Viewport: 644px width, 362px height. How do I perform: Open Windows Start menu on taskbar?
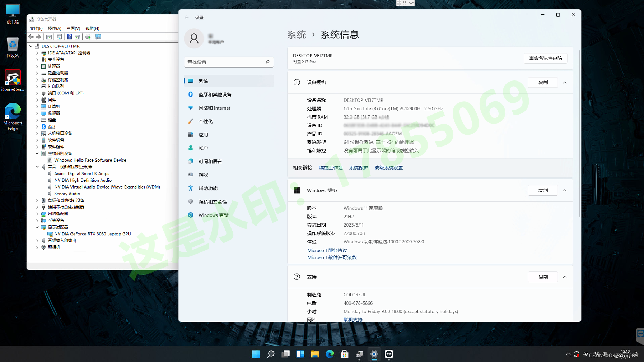(256, 354)
